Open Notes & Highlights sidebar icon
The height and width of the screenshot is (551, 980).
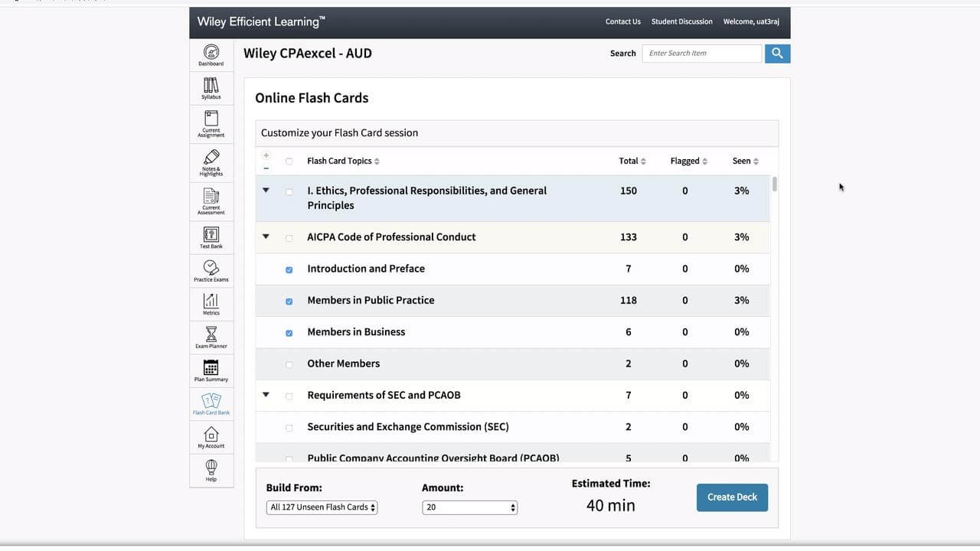click(x=211, y=161)
